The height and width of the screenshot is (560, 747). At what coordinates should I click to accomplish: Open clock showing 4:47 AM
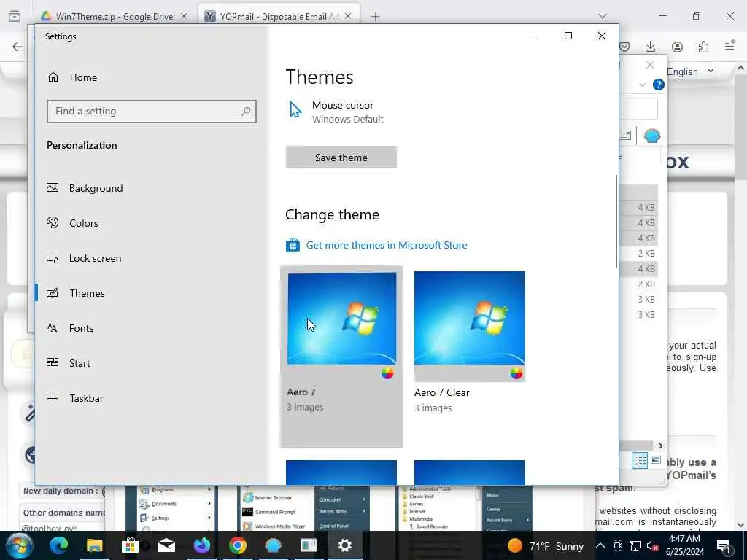(684, 545)
